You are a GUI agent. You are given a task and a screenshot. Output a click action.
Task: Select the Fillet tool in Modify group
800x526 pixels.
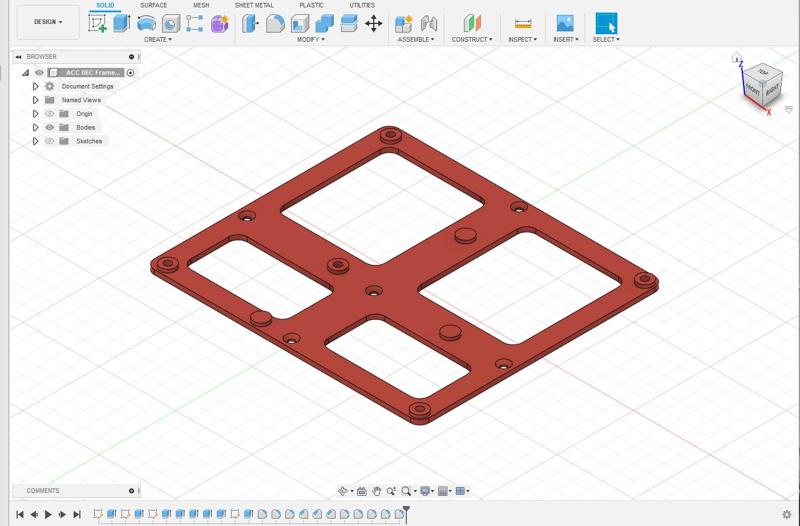click(275, 23)
